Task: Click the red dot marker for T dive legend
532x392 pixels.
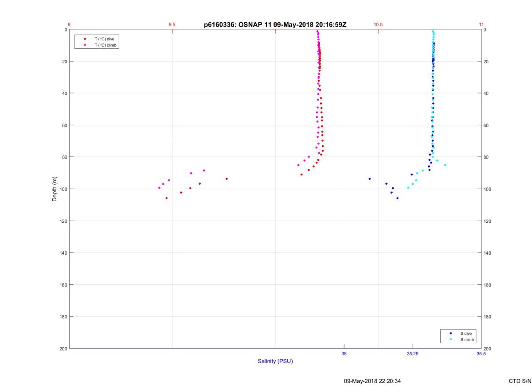Action: pos(85,39)
